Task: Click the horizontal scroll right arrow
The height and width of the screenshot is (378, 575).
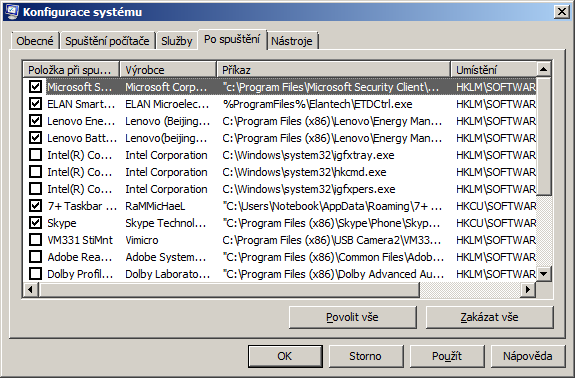Action: [x=528, y=290]
